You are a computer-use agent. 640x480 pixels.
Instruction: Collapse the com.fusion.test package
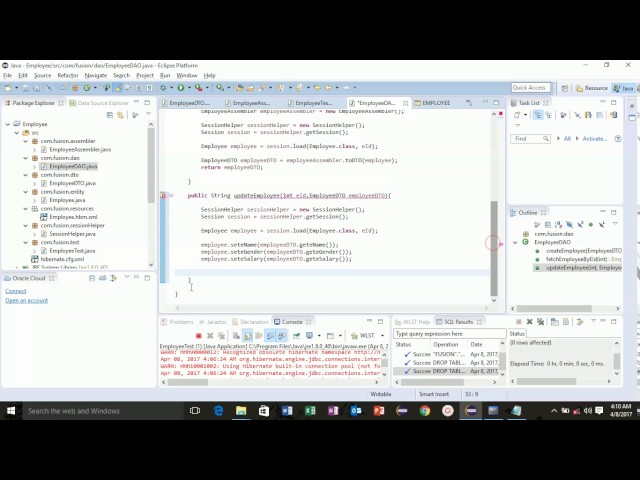point(26,242)
